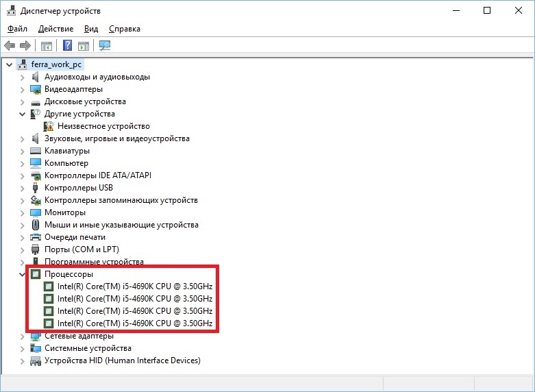
Task: Open the Файл menu
Action: coord(17,29)
